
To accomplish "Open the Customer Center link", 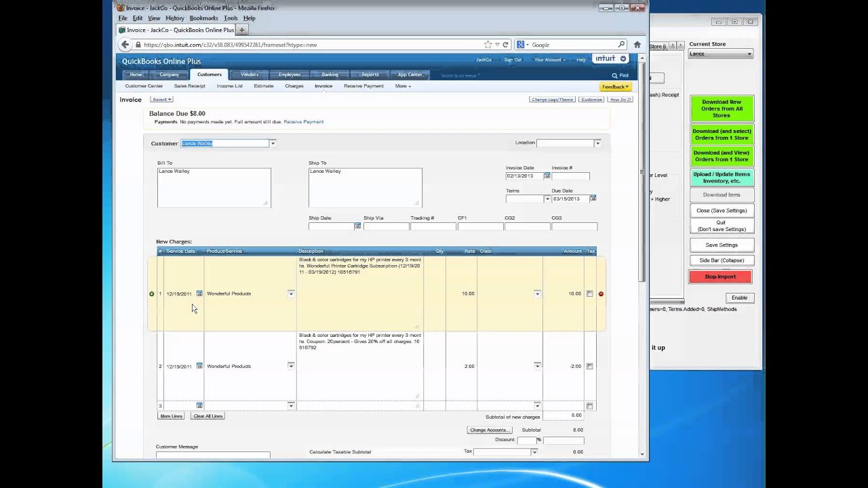I will click(x=144, y=86).
